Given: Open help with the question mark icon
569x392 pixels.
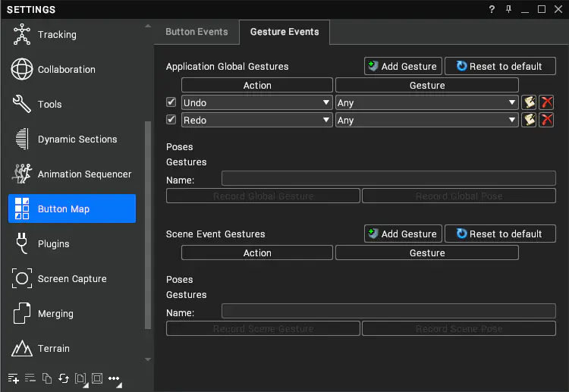Looking at the screenshot, I should coord(492,9).
